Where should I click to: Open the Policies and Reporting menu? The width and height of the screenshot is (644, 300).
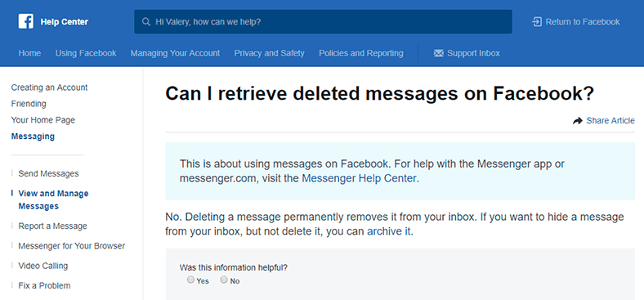(361, 53)
